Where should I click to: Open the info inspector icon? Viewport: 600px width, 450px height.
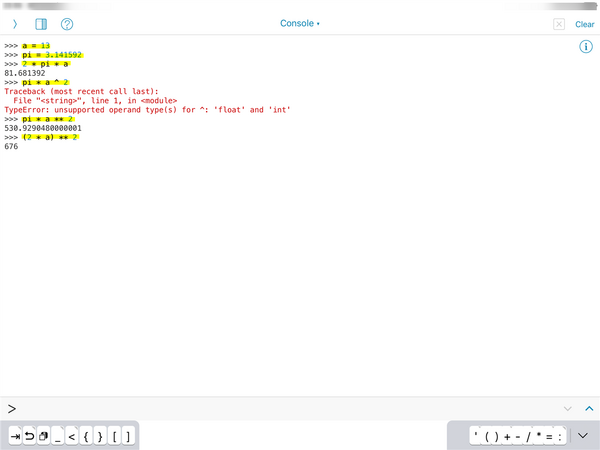[586, 47]
